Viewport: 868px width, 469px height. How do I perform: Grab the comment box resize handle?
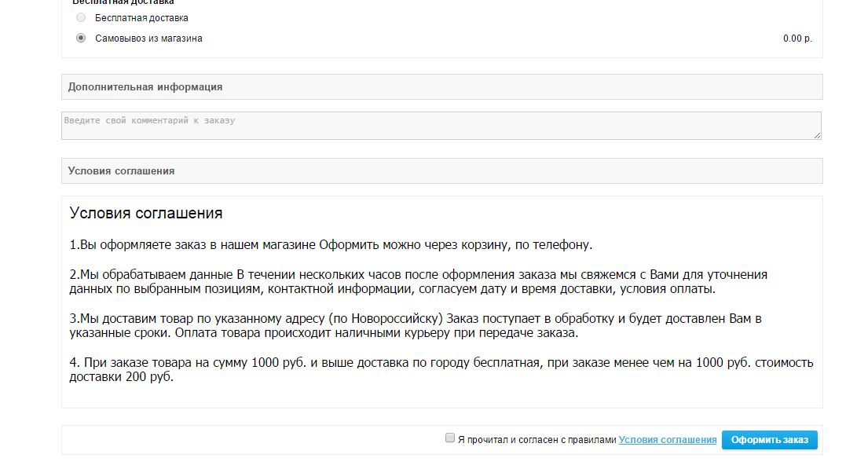pos(817,135)
